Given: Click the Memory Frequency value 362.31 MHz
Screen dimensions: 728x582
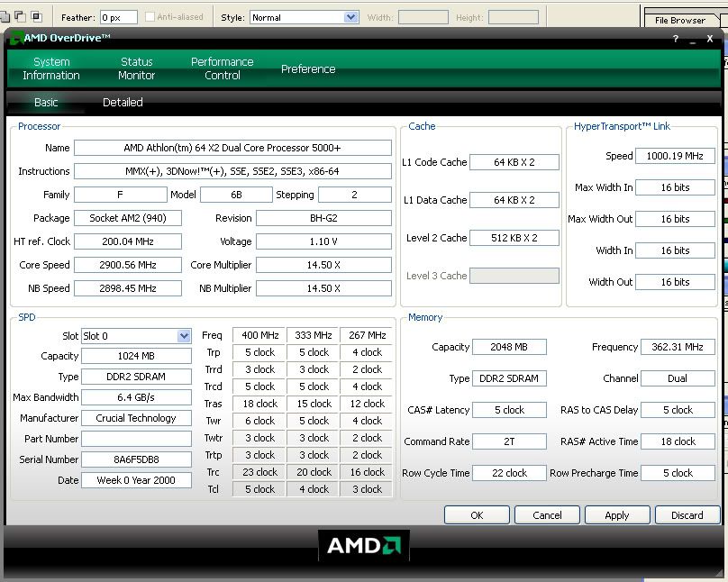Looking at the screenshot, I should pyautogui.click(x=678, y=347).
